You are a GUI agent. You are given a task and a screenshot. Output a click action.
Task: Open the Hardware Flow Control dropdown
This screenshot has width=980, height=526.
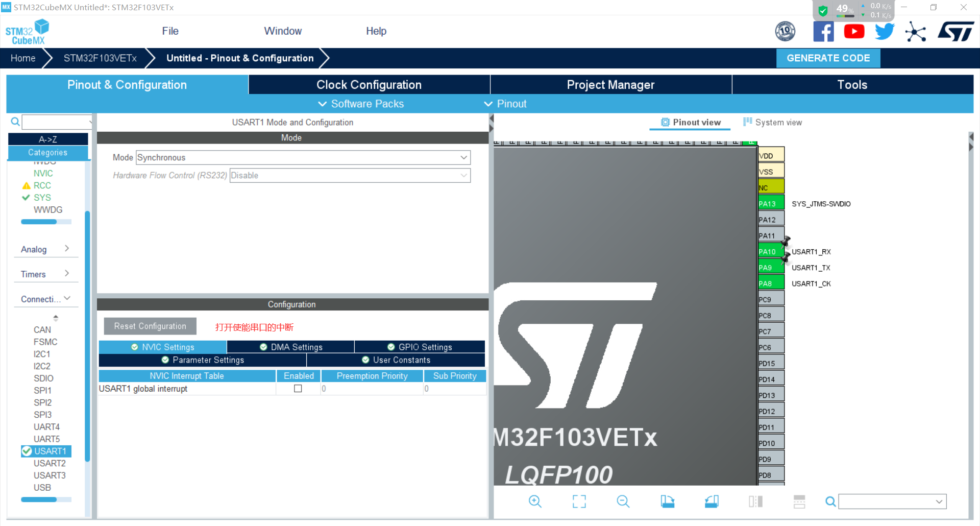tap(350, 175)
